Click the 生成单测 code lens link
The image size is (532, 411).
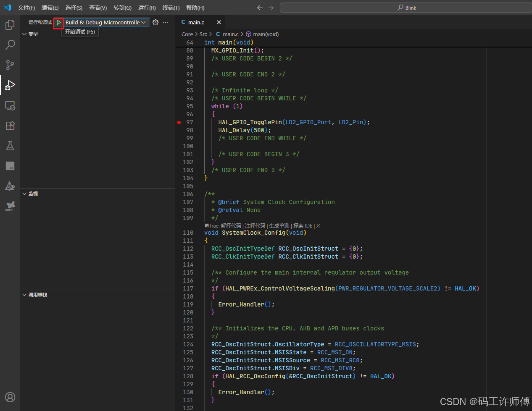279,226
